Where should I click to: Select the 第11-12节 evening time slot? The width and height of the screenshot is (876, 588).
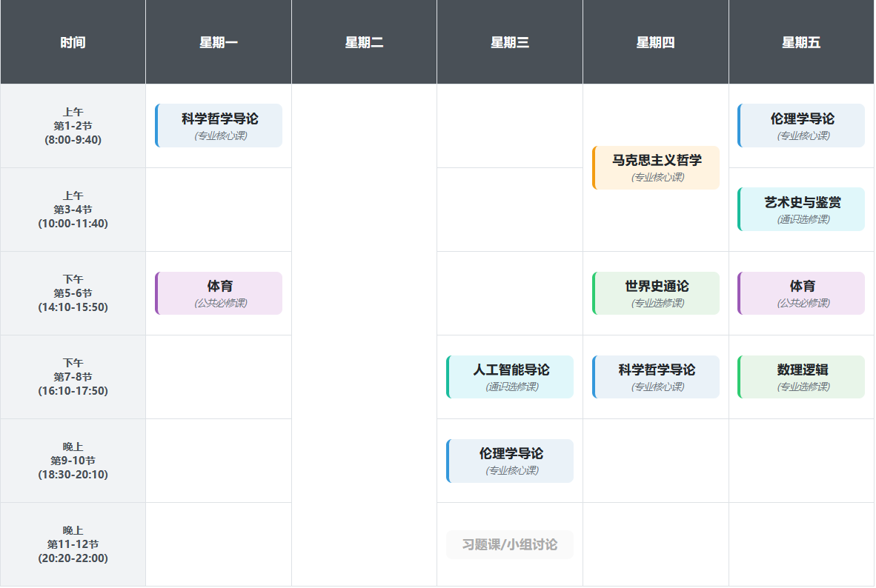click(x=73, y=544)
